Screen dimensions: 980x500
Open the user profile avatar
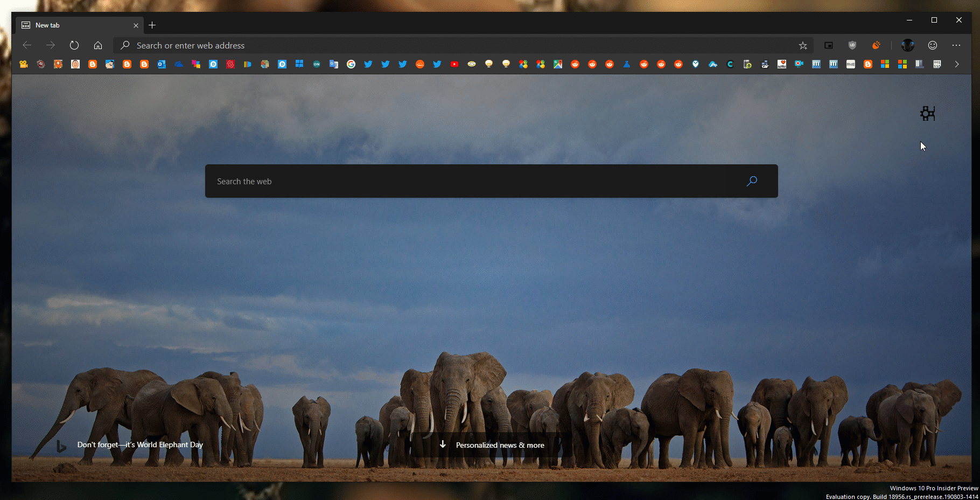tap(908, 45)
